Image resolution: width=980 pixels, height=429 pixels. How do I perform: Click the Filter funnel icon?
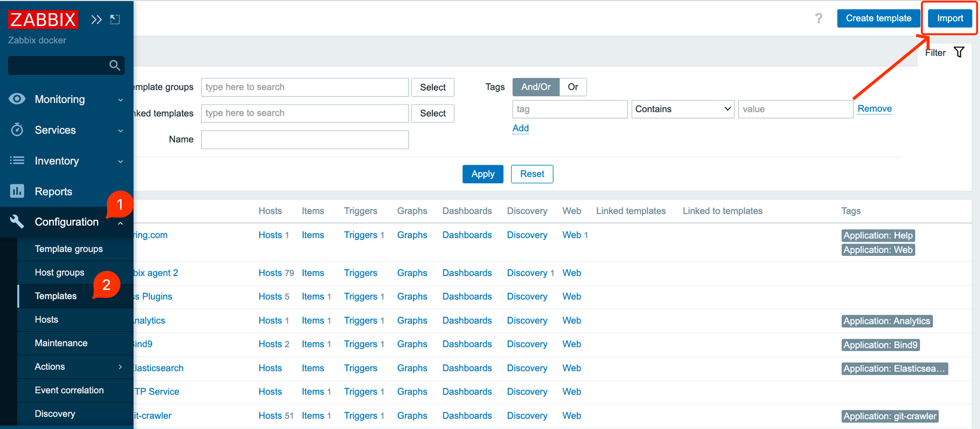(x=959, y=52)
